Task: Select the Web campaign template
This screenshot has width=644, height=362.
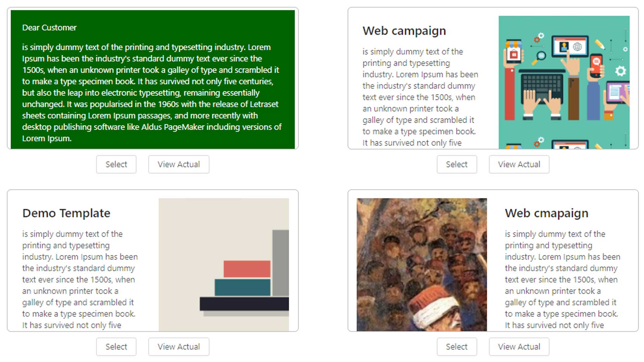Action: tap(457, 164)
